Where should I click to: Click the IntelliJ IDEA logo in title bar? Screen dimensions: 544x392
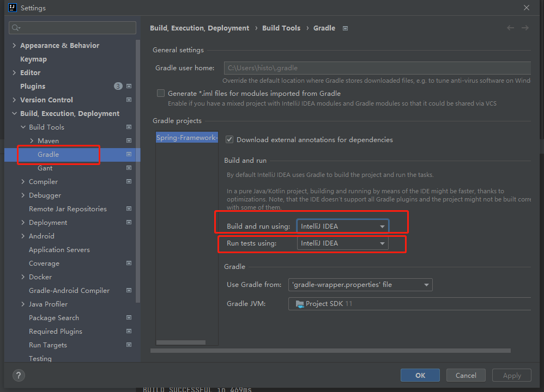(x=13, y=8)
